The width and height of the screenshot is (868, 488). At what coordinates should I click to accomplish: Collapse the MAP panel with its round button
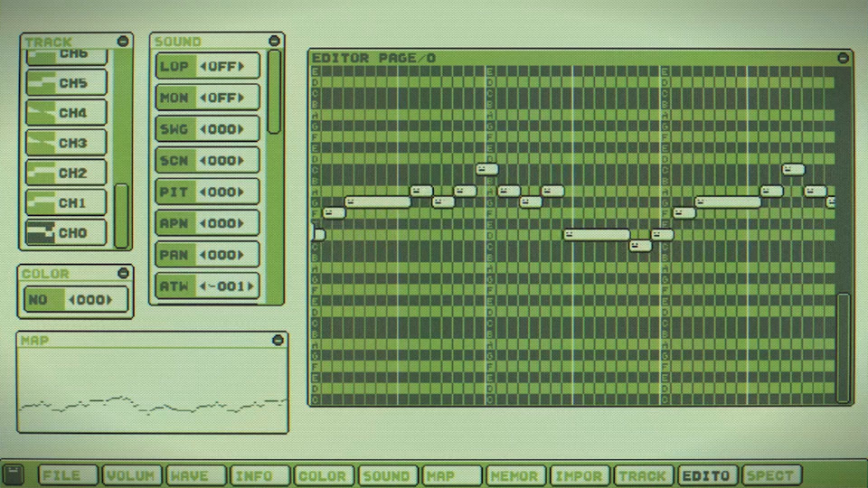point(278,341)
